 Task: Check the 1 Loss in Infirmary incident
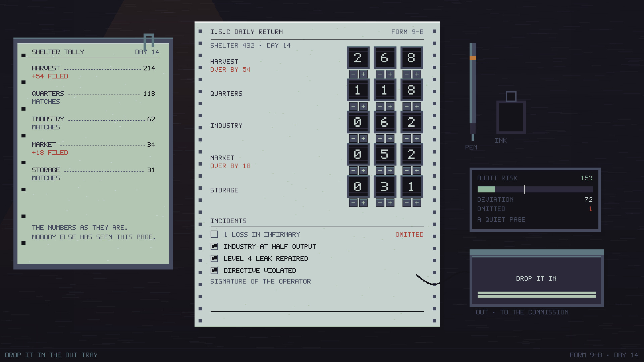pos(214,234)
